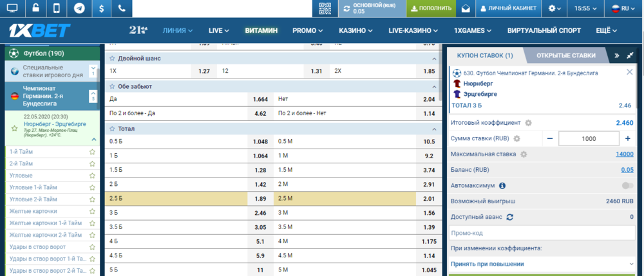Viewport: 644px width, 276px height.
Task: Open ЛИЧНЫЙ КАБИНЕТ
Action: click(x=508, y=8)
